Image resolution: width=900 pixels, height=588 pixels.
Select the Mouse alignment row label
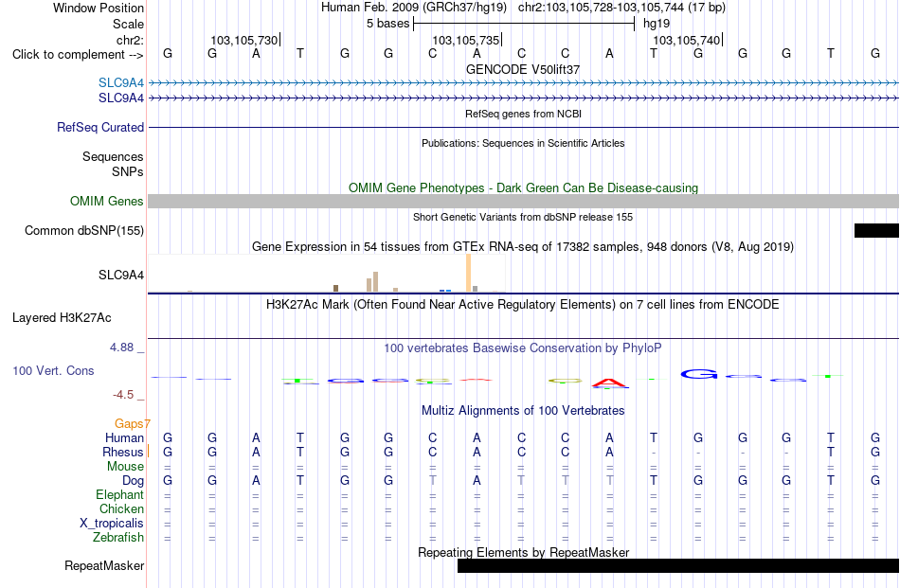(125, 467)
